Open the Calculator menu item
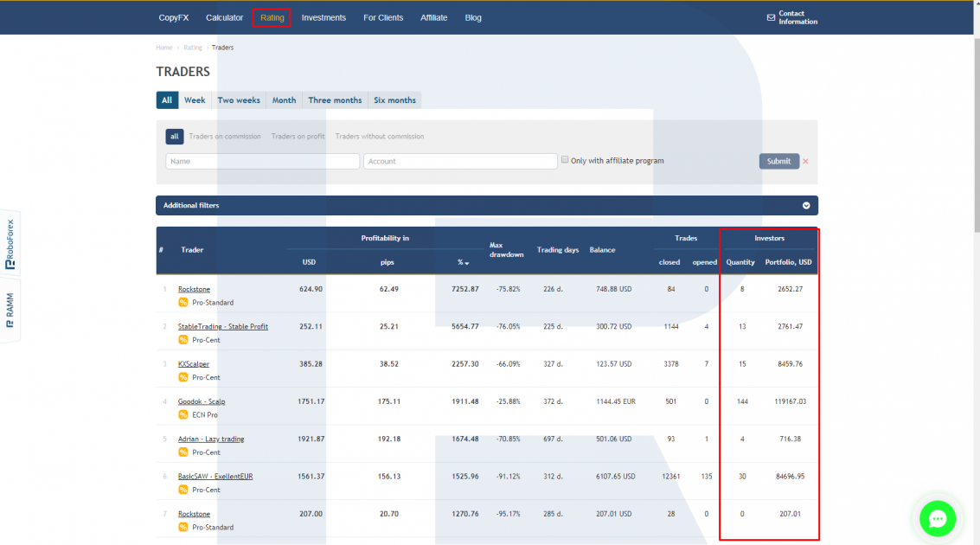980x545 pixels. [224, 17]
